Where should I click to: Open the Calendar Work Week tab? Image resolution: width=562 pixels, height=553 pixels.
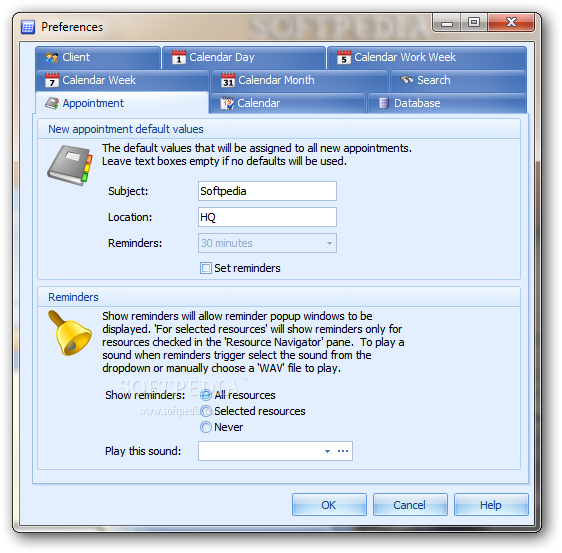coord(427,57)
